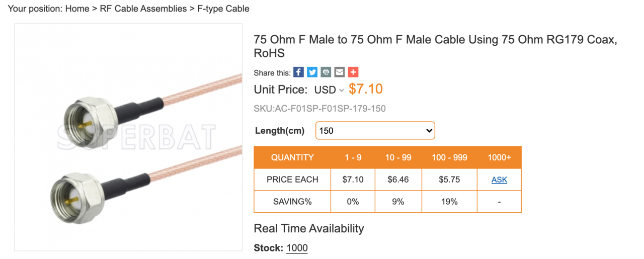The image size is (644, 259).
Task: Open more share options plus icon
Action: (x=353, y=72)
